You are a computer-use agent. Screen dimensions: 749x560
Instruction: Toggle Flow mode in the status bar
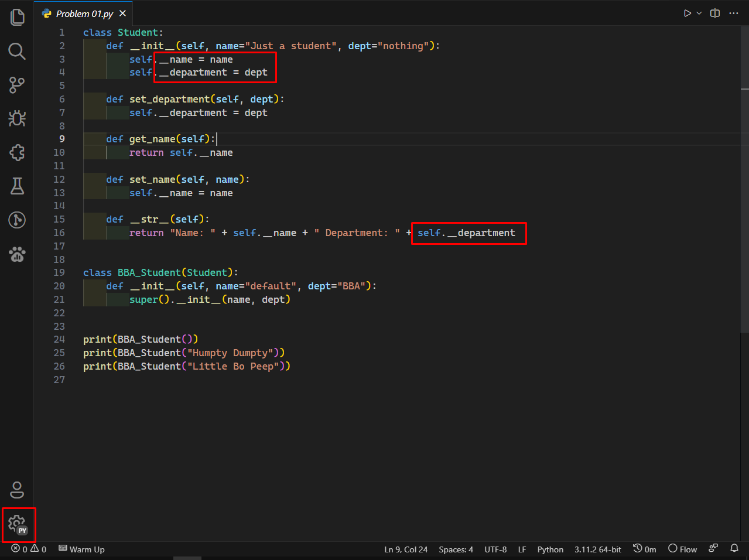pos(682,549)
